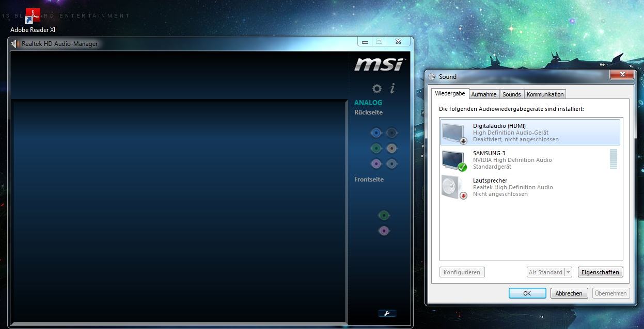The width and height of the screenshot is (644, 329).
Task: Switch to the Wiedergabe tab
Action: point(450,94)
